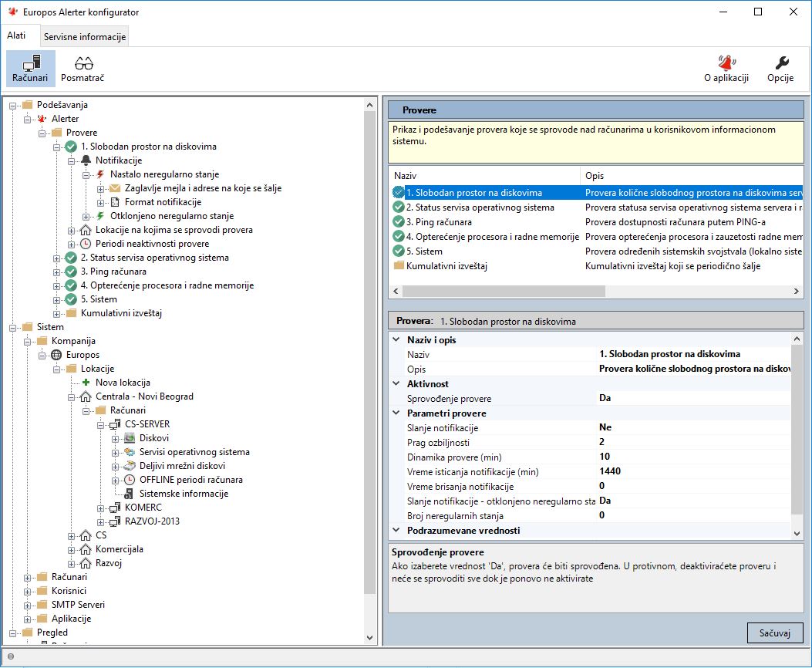The image size is (812, 668).
Task: Collapse the Aktivnost property group
Action: (396, 383)
